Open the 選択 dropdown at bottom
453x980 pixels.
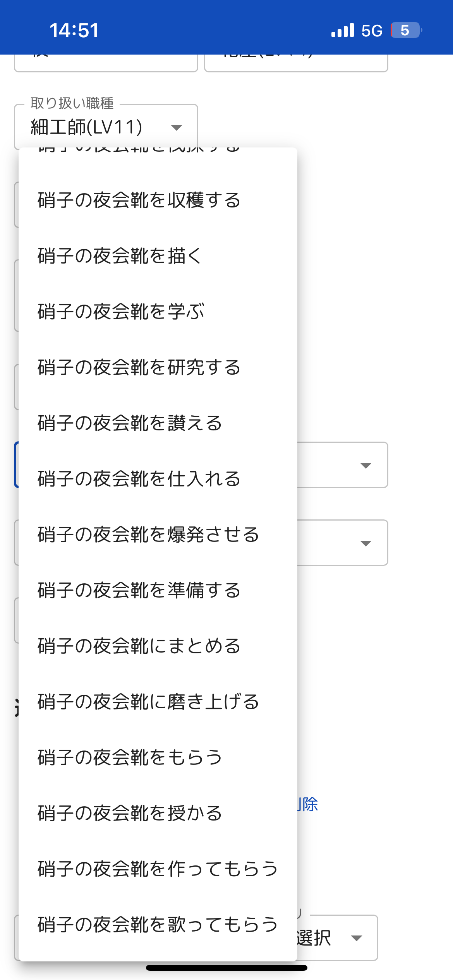pyautogui.click(x=356, y=938)
